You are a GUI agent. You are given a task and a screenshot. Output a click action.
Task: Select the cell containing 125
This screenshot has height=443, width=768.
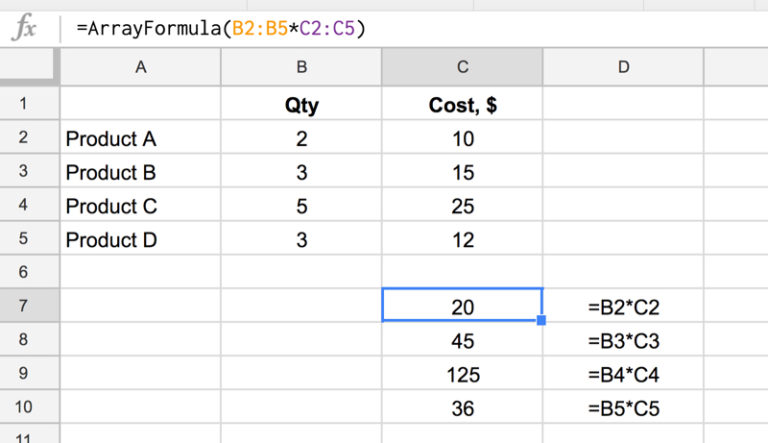pos(462,375)
